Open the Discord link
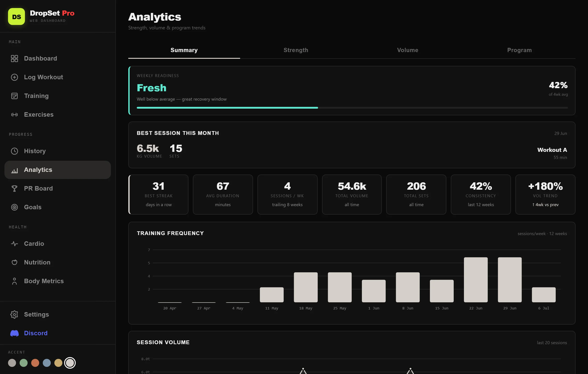588x374 pixels. pyautogui.click(x=58, y=333)
